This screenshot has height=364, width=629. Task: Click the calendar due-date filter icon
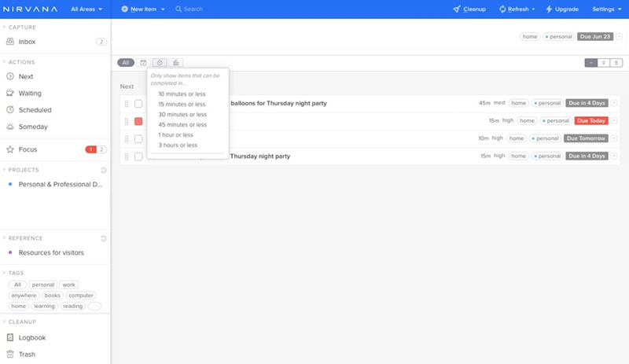point(143,63)
